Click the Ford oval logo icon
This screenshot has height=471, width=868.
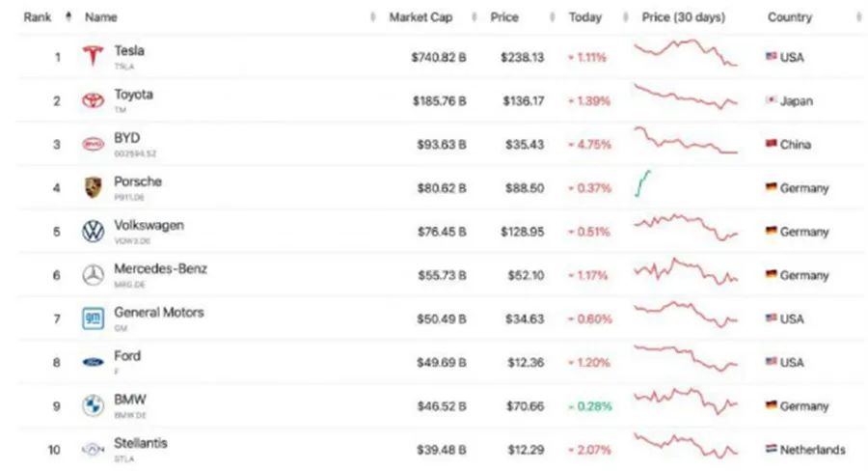pos(93,362)
